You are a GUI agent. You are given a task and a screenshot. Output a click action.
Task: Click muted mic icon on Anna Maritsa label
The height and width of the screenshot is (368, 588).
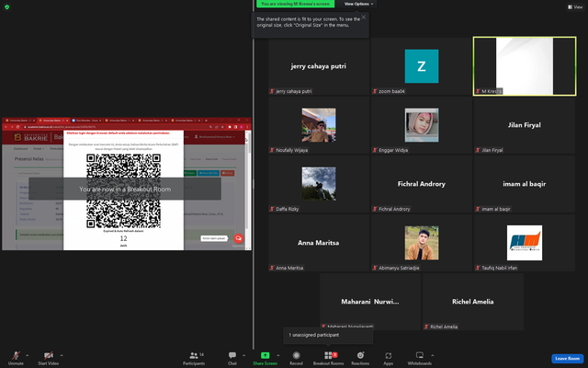272,268
